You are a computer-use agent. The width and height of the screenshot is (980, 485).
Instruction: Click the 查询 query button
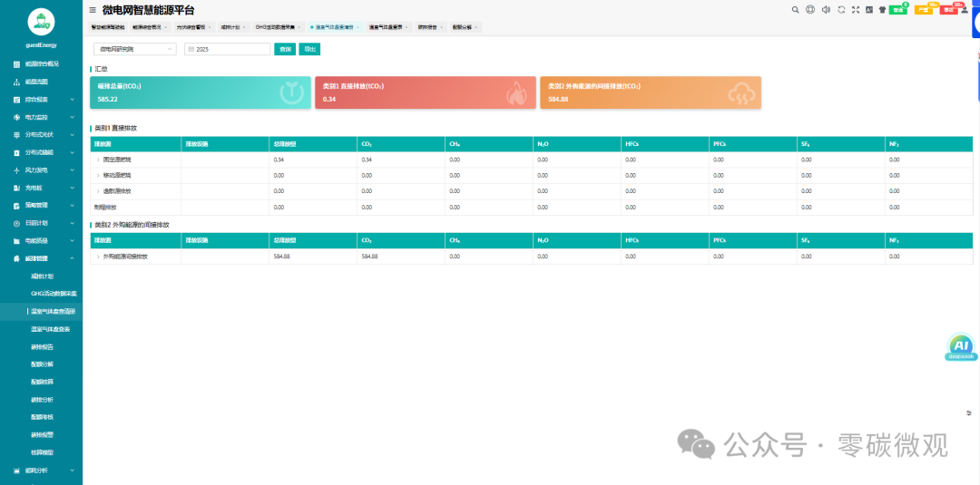[x=285, y=49]
